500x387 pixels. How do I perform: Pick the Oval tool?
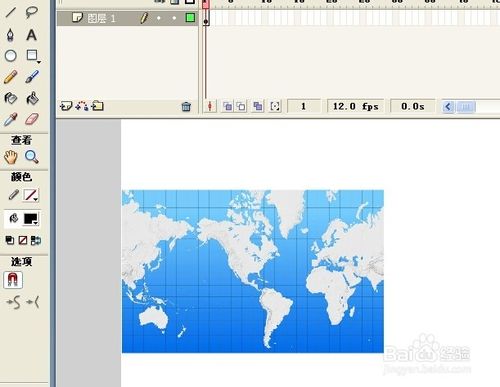pyautogui.click(x=11, y=56)
